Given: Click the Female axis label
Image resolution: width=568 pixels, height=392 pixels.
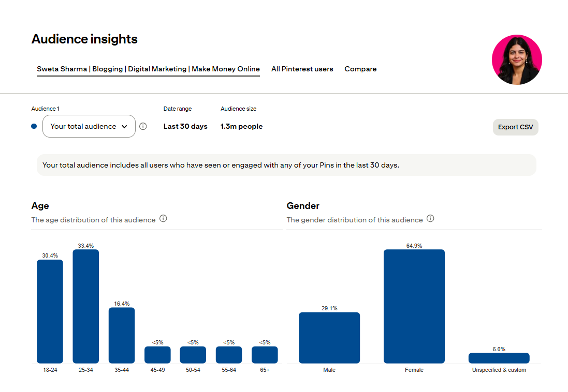Looking at the screenshot, I should tap(414, 370).
